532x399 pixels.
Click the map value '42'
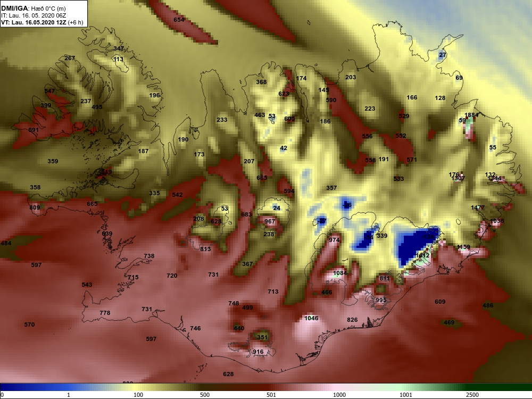284,148
